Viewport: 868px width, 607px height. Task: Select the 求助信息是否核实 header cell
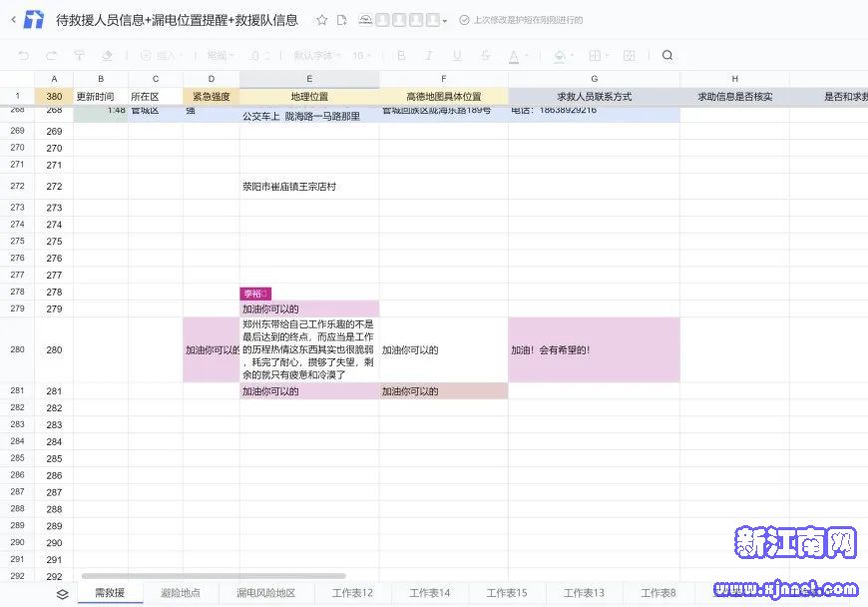pyautogui.click(x=734, y=97)
